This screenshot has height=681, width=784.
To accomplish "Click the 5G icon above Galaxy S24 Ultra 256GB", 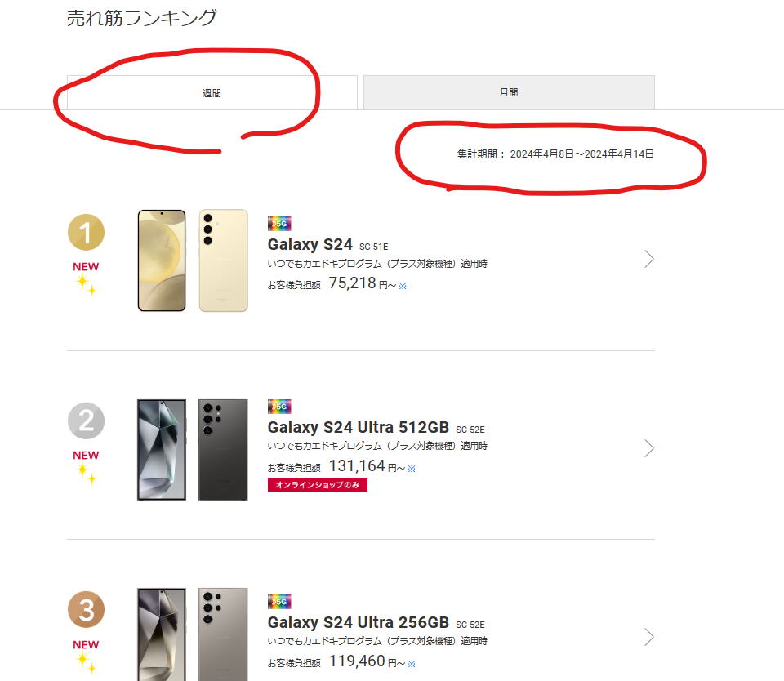I will pyautogui.click(x=279, y=602).
